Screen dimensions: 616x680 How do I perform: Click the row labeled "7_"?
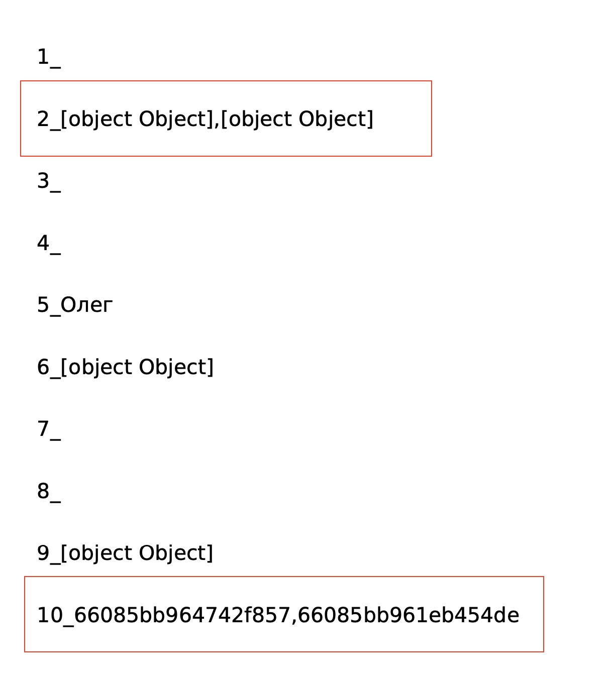pos(49,429)
